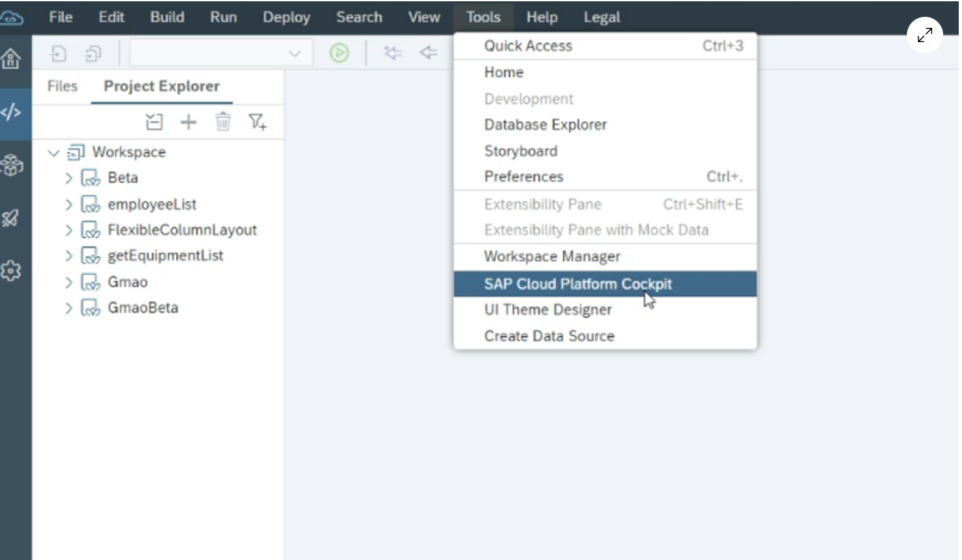
Task: Click the delete trash icon in Project Explorer
Action: 223,122
